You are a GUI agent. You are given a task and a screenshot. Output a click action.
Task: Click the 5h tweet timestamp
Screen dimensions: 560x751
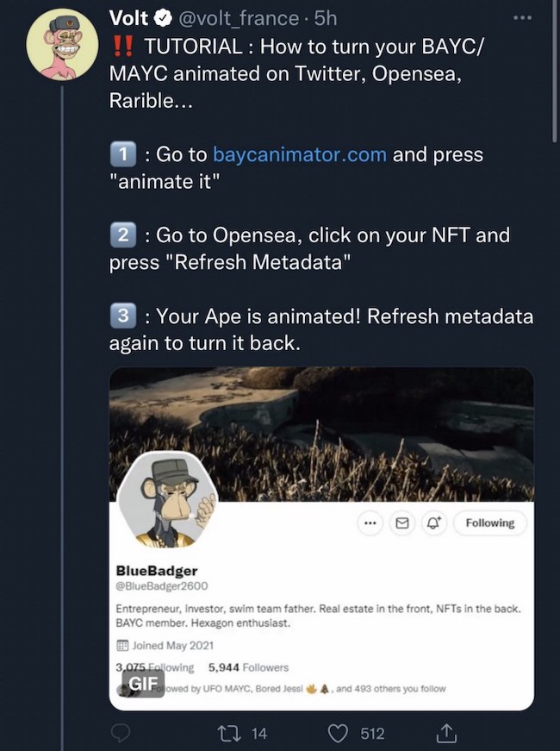[326, 19]
